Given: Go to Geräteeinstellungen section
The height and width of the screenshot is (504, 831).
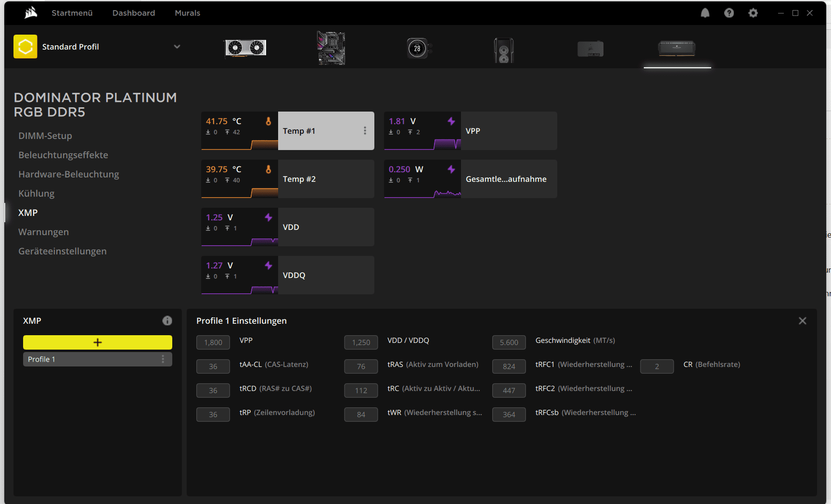Looking at the screenshot, I should pyautogui.click(x=63, y=251).
